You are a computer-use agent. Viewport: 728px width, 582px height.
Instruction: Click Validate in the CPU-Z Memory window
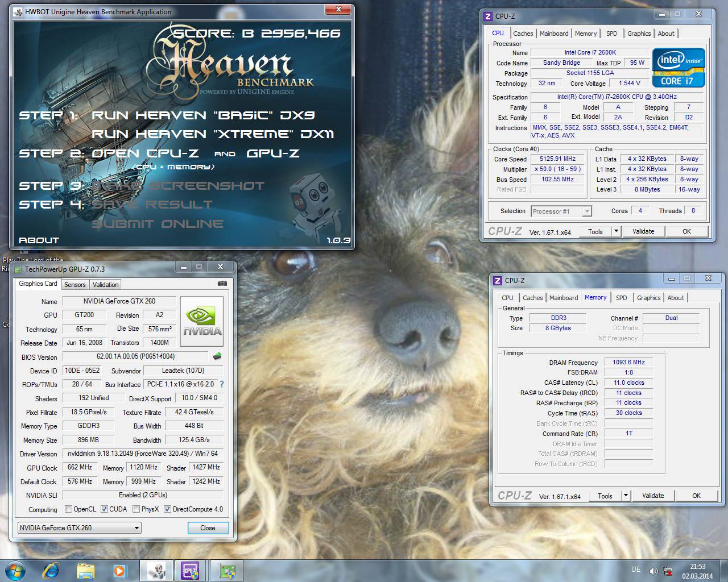click(653, 496)
